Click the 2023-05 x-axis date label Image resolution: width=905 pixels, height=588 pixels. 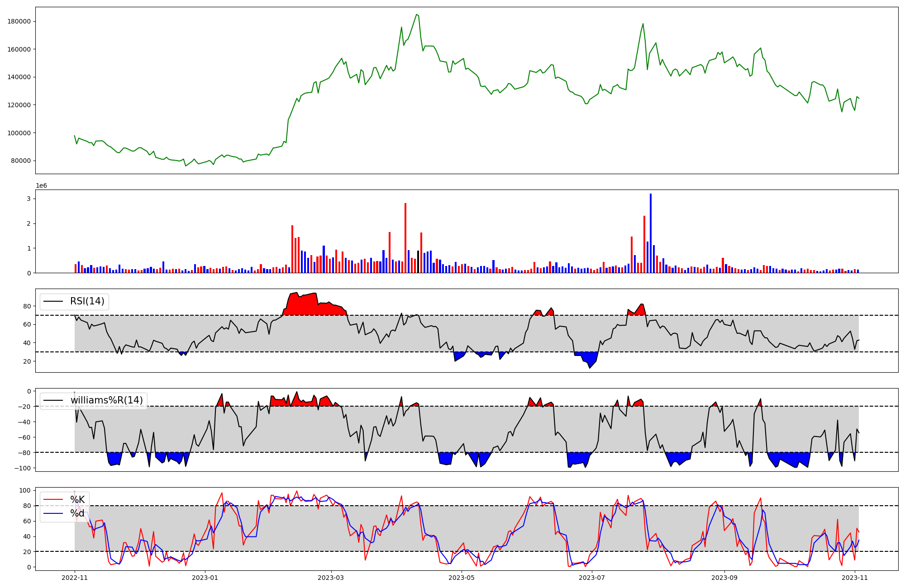coord(462,578)
